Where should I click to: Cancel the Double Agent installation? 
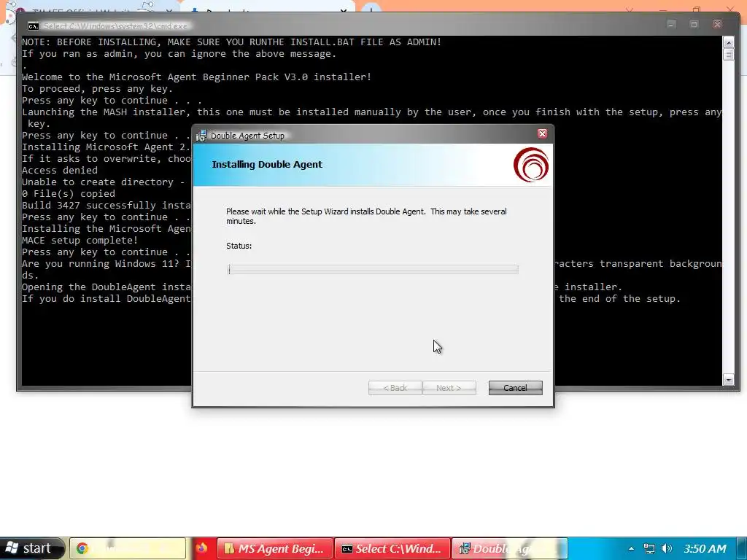(516, 388)
